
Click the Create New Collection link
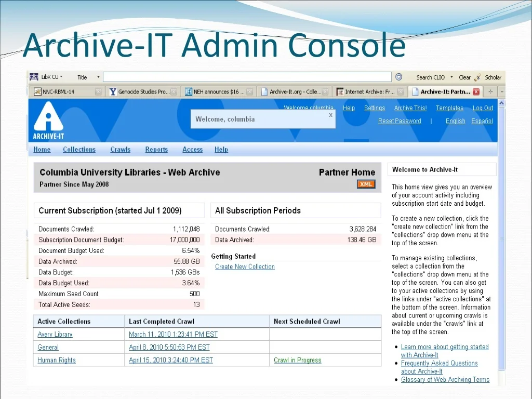pyautogui.click(x=245, y=267)
